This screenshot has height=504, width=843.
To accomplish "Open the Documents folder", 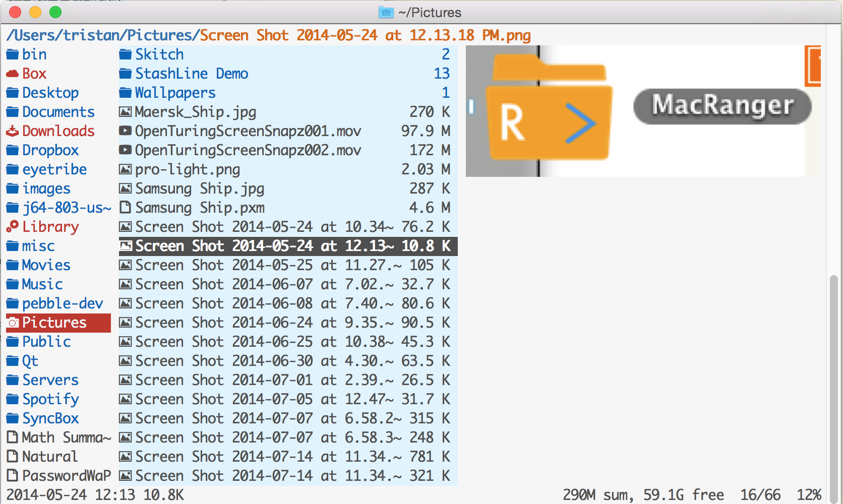I will 58,112.
